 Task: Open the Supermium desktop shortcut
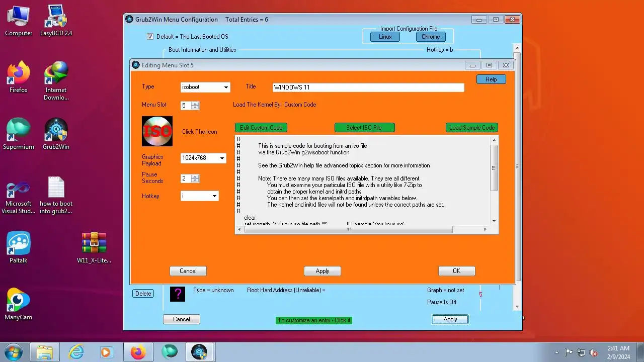point(19,134)
